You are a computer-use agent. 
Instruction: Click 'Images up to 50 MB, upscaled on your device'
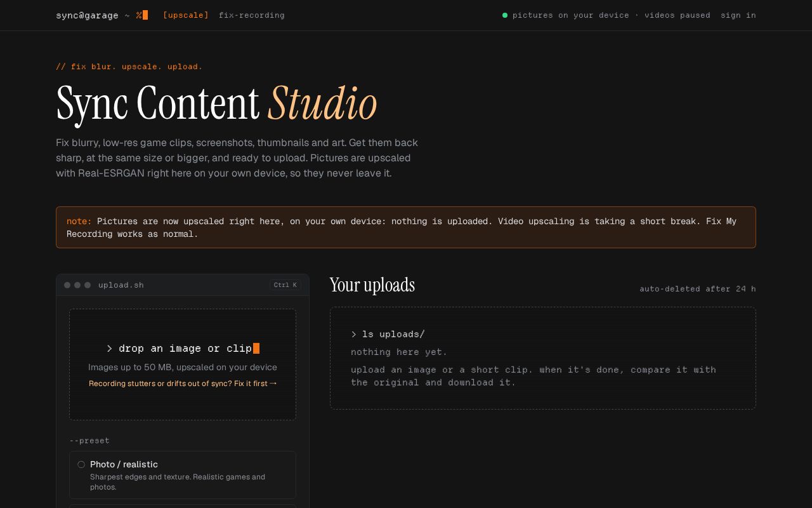(x=183, y=367)
